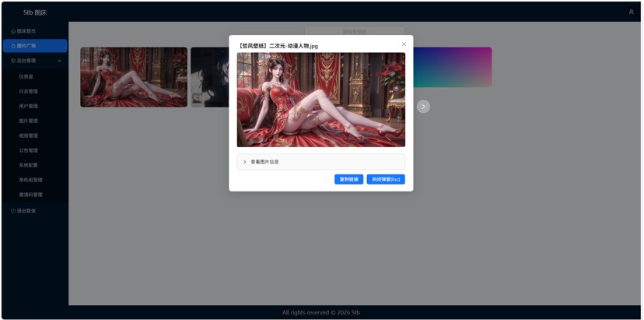Open 系统配置 in sidebar
Image resolution: width=644 pixels, height=320 pixels.
pos(28,165)
